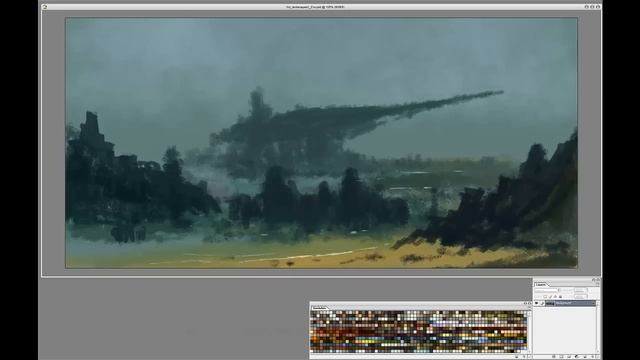
Task: Click Swatches panel scrollbar down arrow
Action: 529,351
